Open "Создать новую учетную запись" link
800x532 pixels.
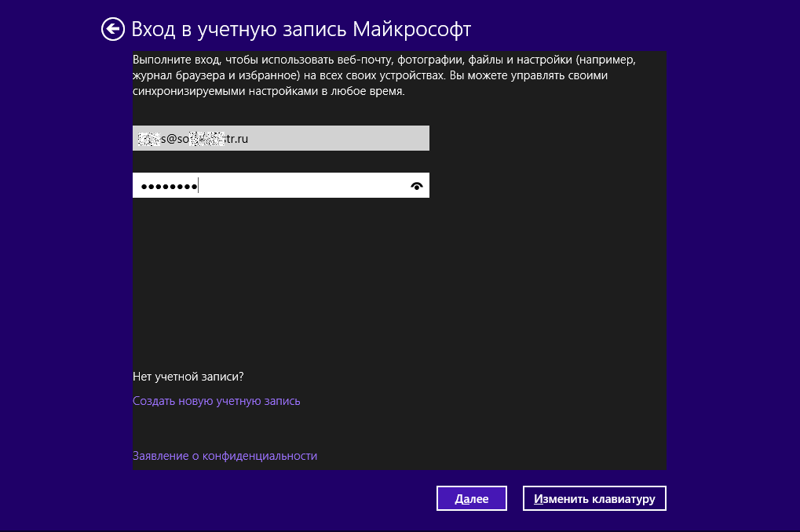[217, 401]
